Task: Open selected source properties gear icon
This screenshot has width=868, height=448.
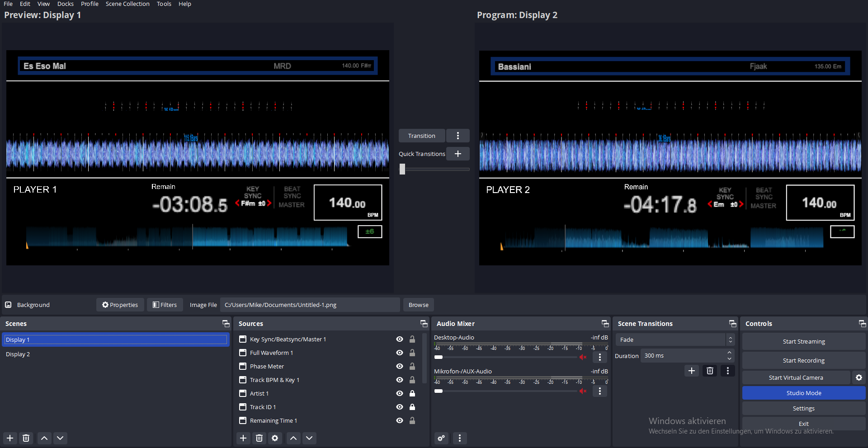Action: 275,438
